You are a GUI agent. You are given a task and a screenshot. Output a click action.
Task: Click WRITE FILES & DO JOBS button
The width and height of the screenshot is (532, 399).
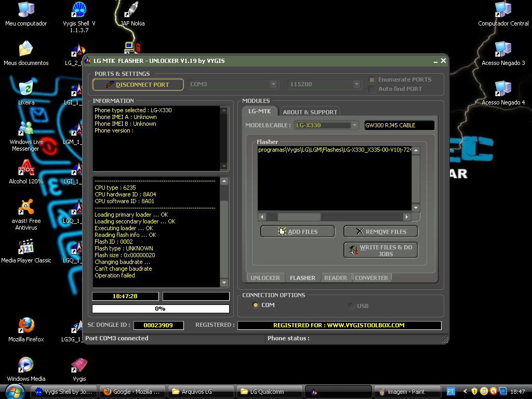pyautogui.click(x=381, y=250)
